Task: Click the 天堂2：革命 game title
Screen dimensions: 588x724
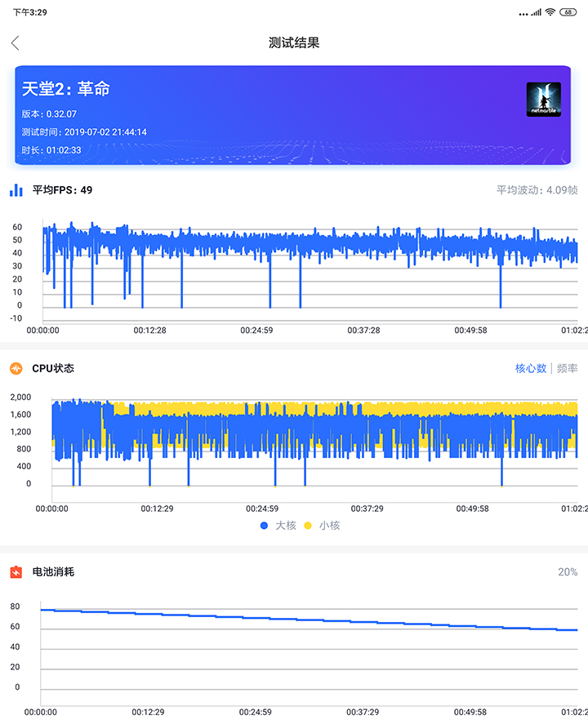Action: (x=66, y=89)
